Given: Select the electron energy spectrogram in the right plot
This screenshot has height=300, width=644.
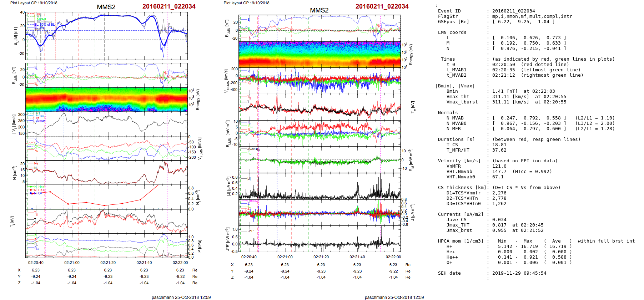Looking at the screenshot, I should click(320, 54).
